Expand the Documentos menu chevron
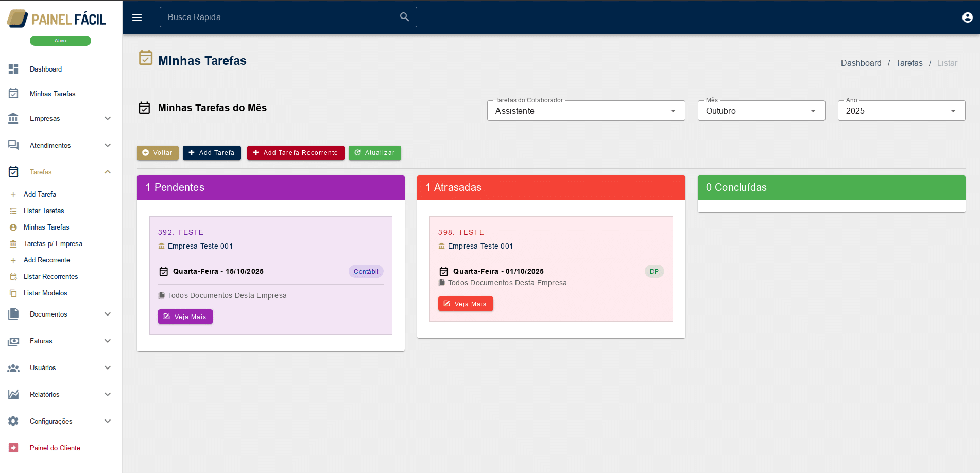 [108, 314]
